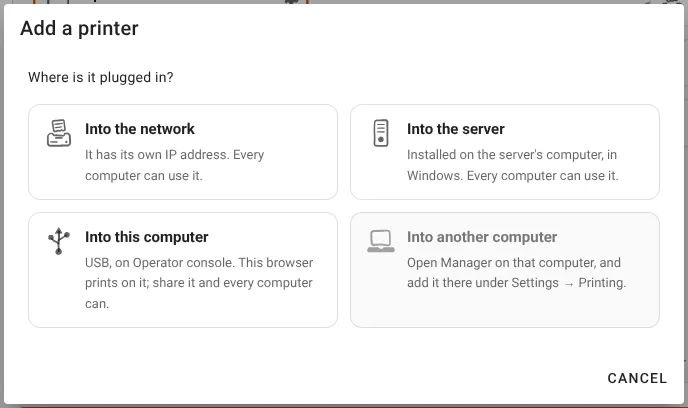
Task: Choose the 'Into the server' heading
Action: pyautogui.click(x=455, y=129)
